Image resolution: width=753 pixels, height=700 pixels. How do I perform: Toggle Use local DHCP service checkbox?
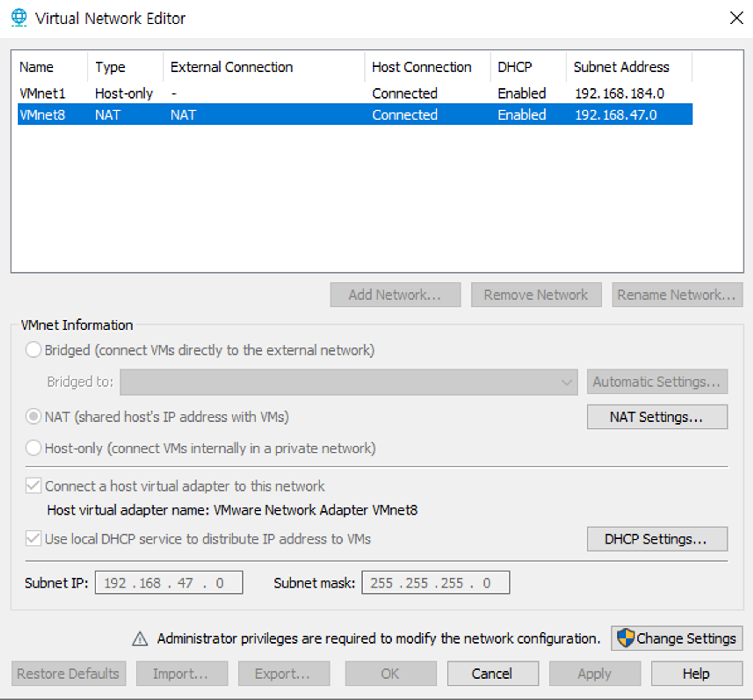pos(34,539)
